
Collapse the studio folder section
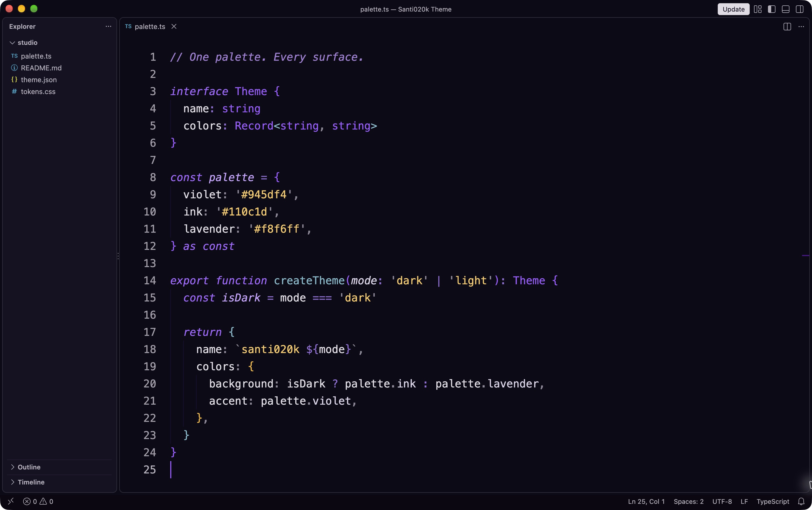click(60, 42)
